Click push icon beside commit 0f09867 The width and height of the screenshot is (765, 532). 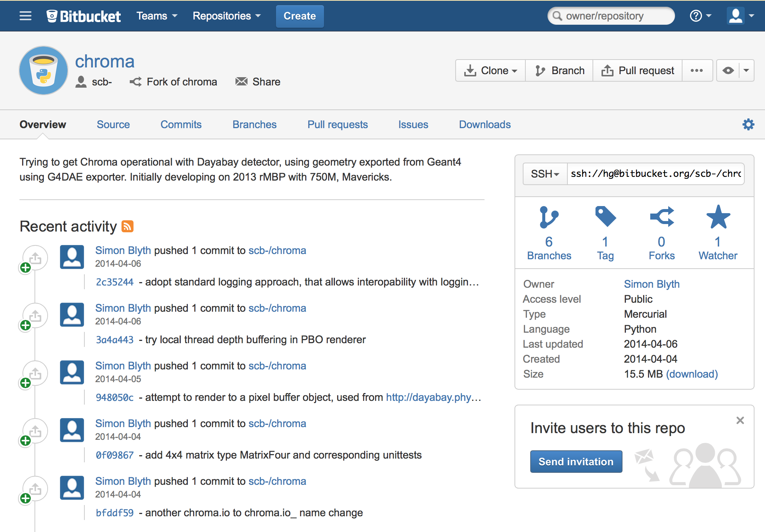coord(35,431)
